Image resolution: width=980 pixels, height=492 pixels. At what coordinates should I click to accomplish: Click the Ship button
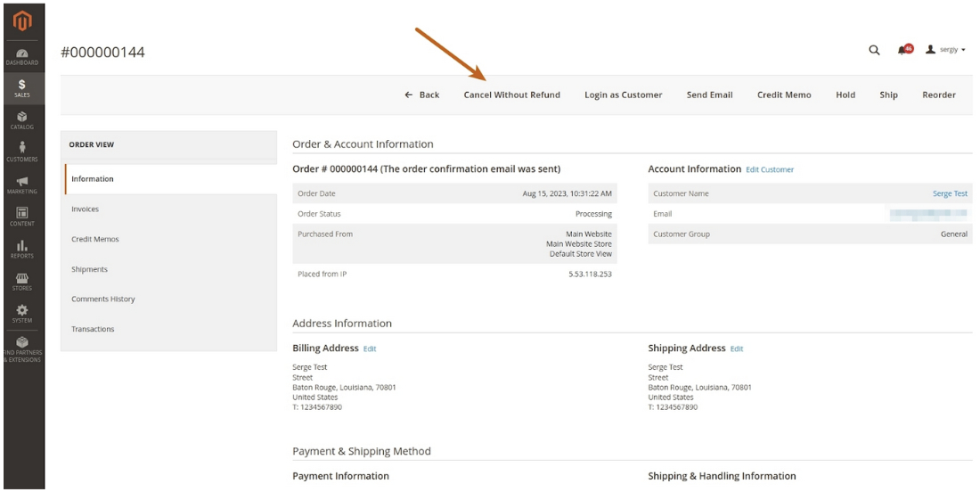888,95
